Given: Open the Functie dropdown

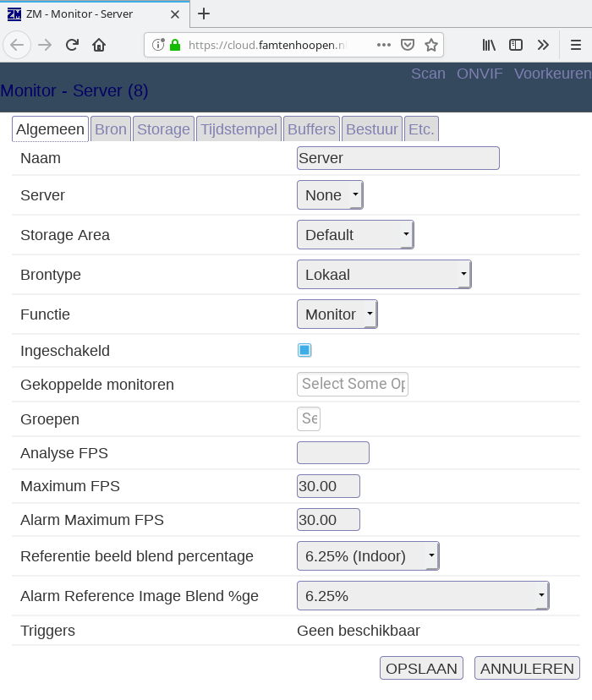Looking at the screenshot, I should 337,314.
